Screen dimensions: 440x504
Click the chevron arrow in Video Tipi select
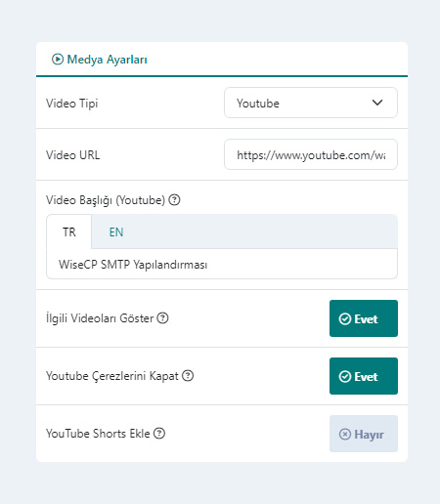[x=377, y=103]
